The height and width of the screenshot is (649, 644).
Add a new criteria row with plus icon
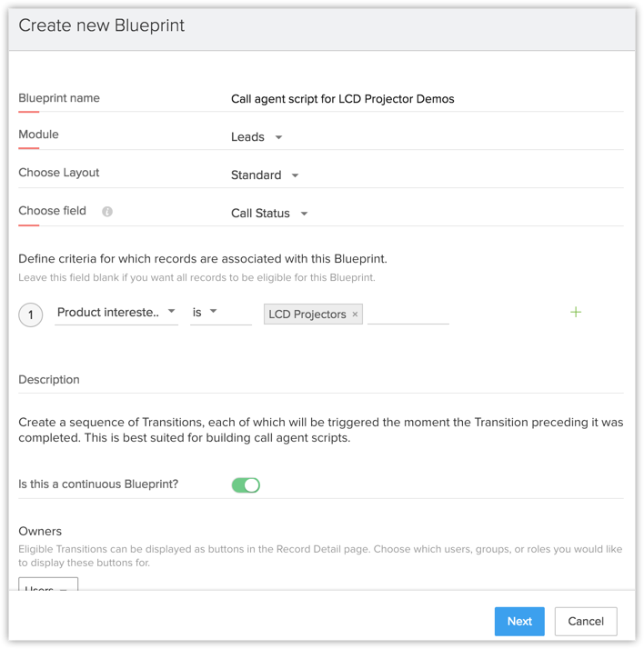pyautogui.click(x=576, y=312)
